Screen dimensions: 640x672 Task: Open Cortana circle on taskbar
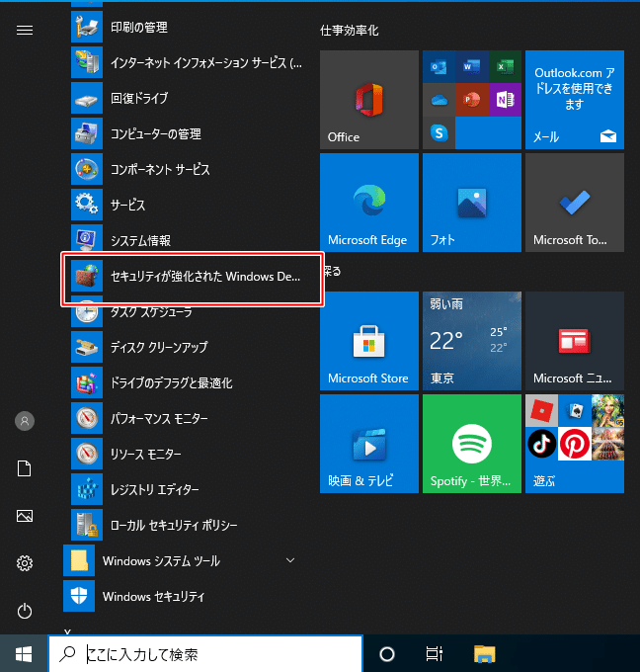[387, 654]
